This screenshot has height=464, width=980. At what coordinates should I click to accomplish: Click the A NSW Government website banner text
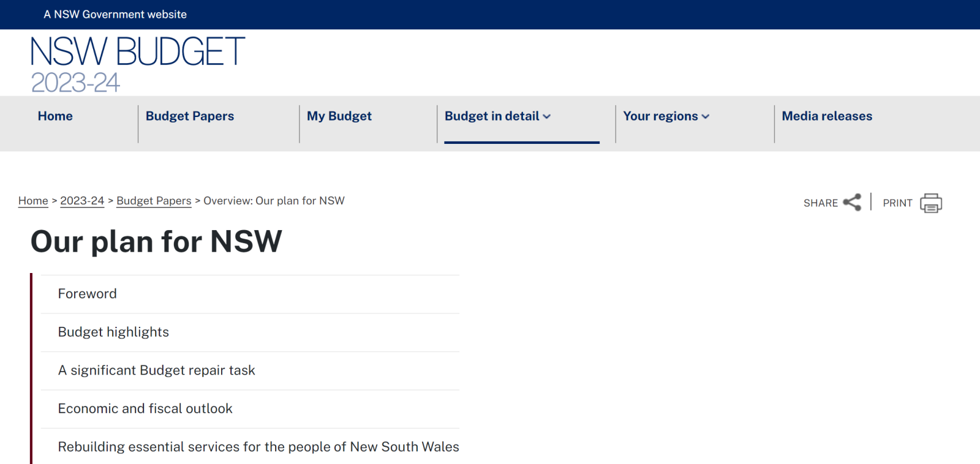(115, 14)
